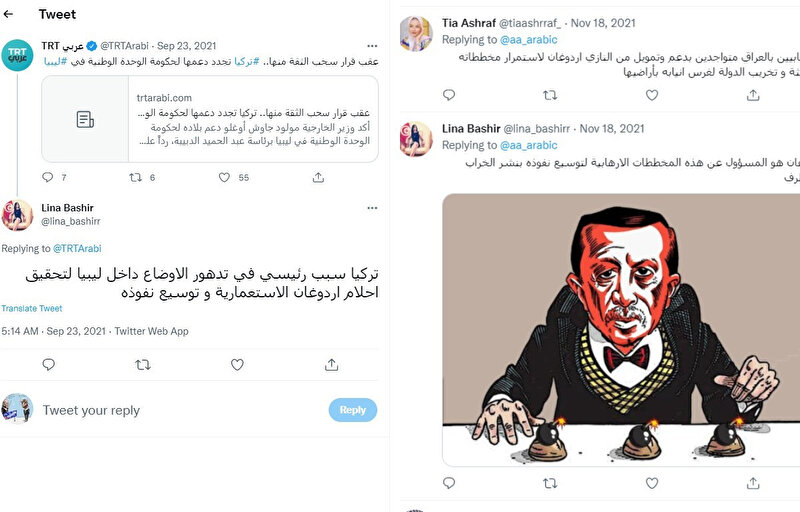Open the cartoon image in Lina Bashir's tweet

point(621,329)
